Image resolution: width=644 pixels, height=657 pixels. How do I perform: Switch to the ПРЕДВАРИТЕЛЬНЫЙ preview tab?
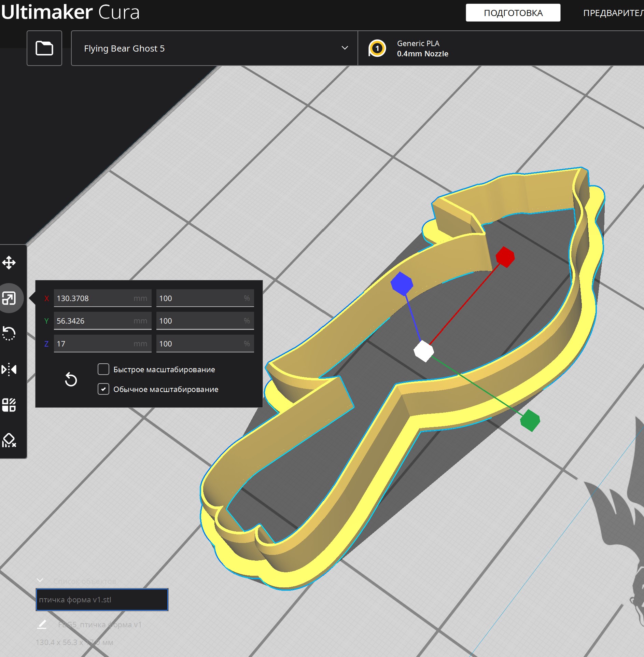click(613, 13)
